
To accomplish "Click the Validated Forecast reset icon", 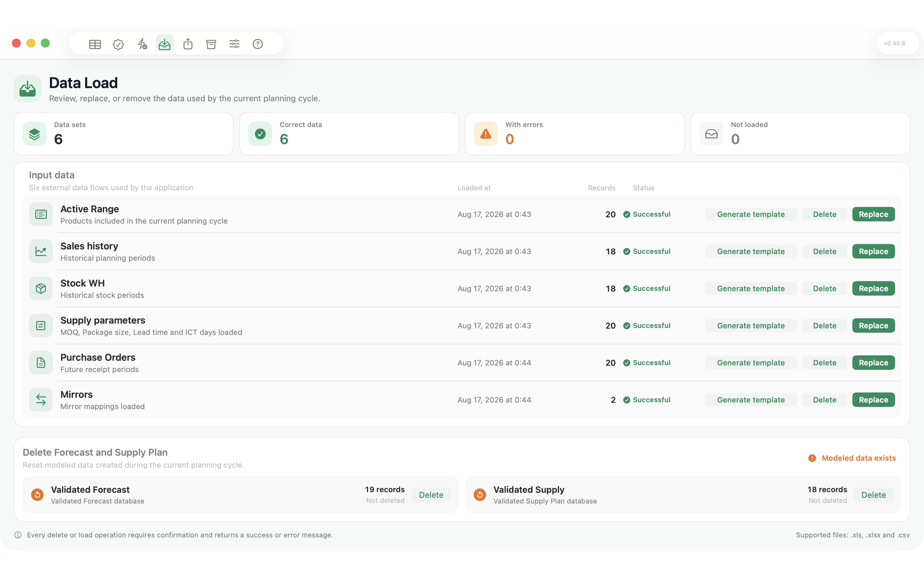I will 38,495.
